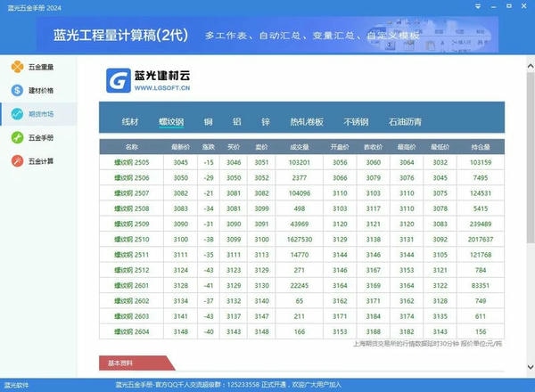Click open interest value 239489
This screenshot has height=392, width=535.
(481, 224)
